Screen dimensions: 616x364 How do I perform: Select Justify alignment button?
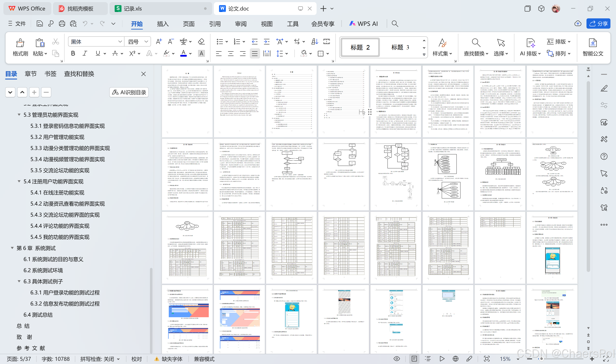[255, 53]
